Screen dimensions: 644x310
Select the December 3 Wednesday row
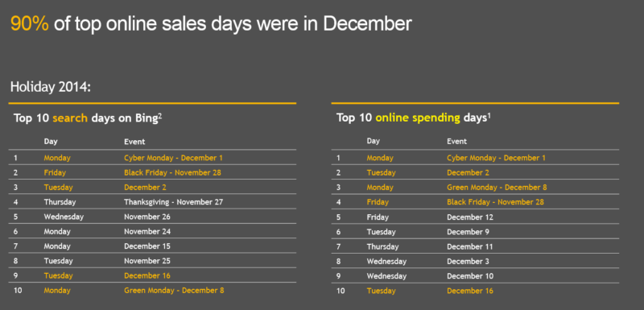[x=475, y=261]
